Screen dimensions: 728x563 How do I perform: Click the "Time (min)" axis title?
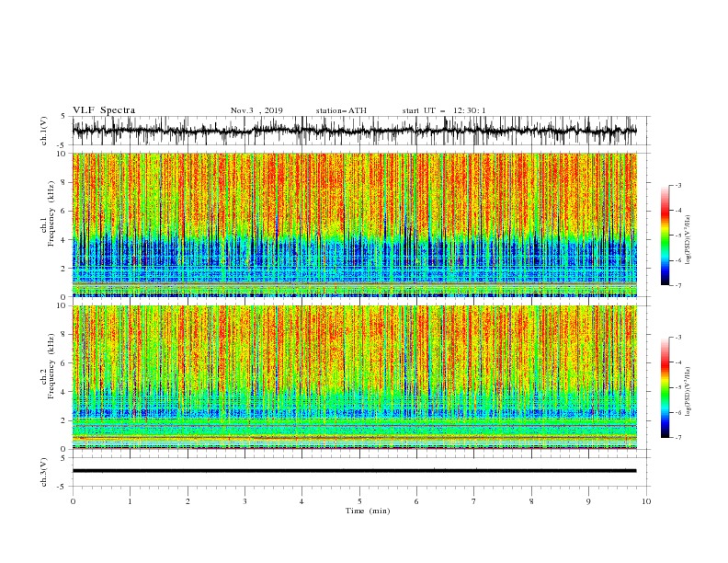pyautogui.click(x=368, y=511)
